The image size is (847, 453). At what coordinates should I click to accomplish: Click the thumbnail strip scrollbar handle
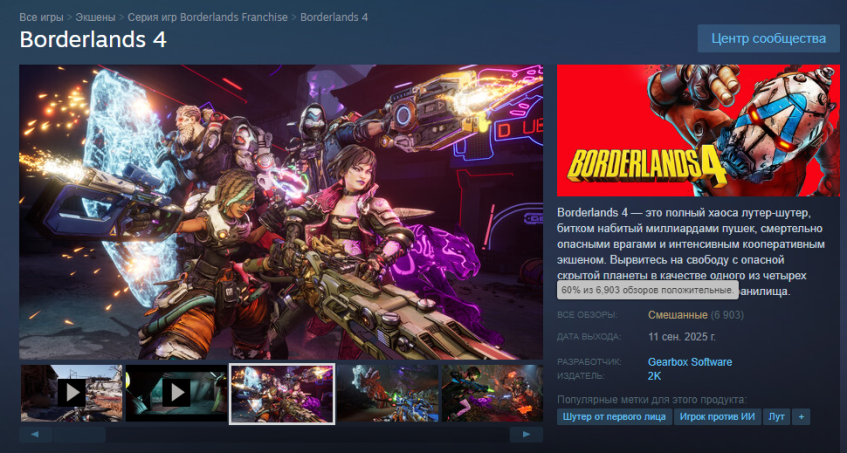pyautogui.click(x=79, y=435)
